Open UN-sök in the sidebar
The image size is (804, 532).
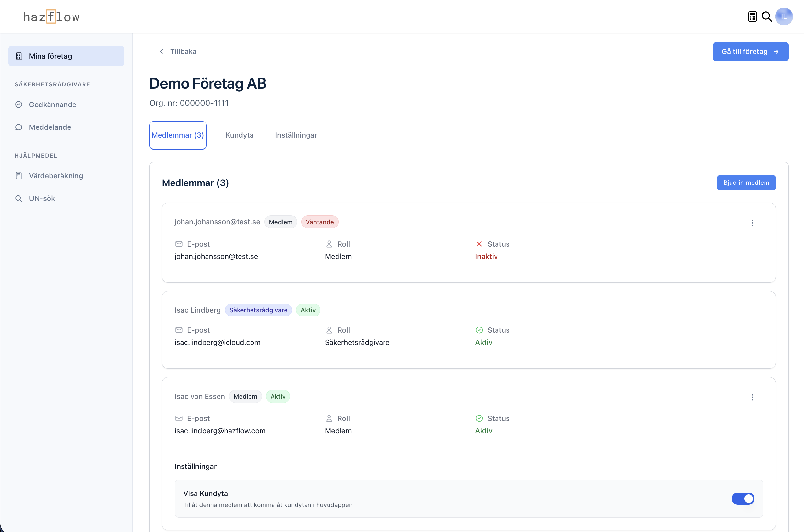(x=42, y=198)
